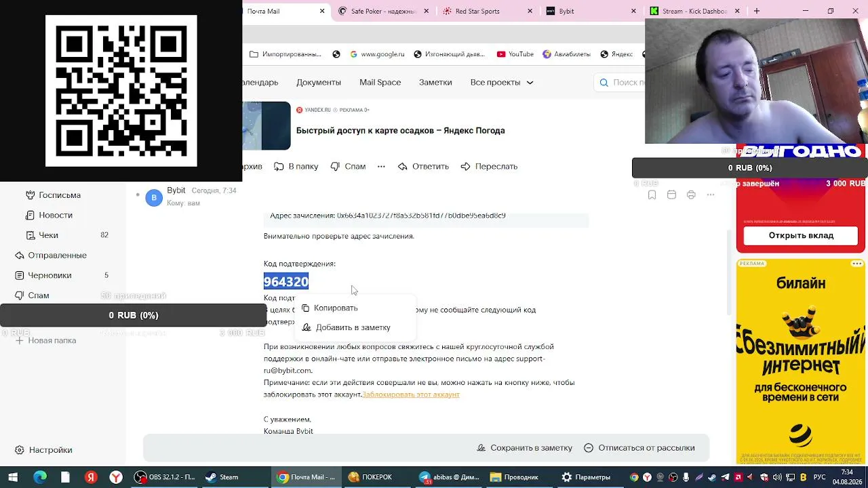This screenshot has width=868, height=488.
Task: Open the Mail Space section
Action: pyautogui.click(x=380, y=82)
